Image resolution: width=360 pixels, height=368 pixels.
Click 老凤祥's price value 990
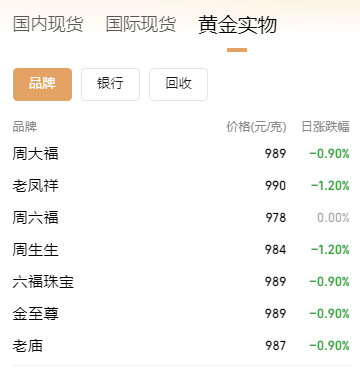point(276,186)
